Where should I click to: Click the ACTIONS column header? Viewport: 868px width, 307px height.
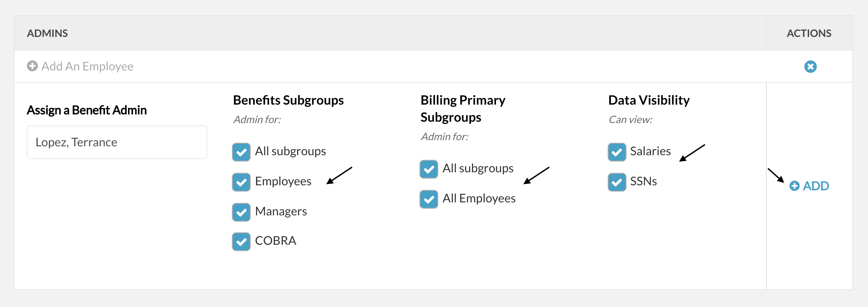coord(809,33)
